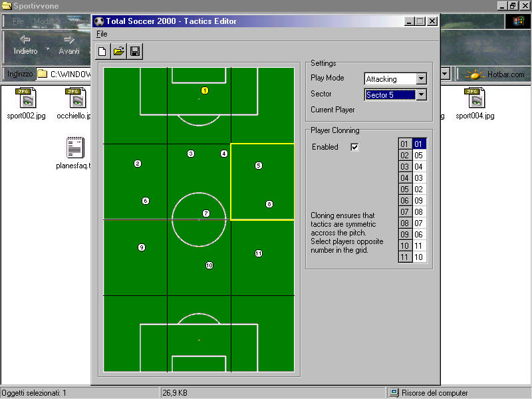This screenshot has height=399, width=532.
Task: Select goalkeeper player marker 1
Action: [x=205, y=90]
